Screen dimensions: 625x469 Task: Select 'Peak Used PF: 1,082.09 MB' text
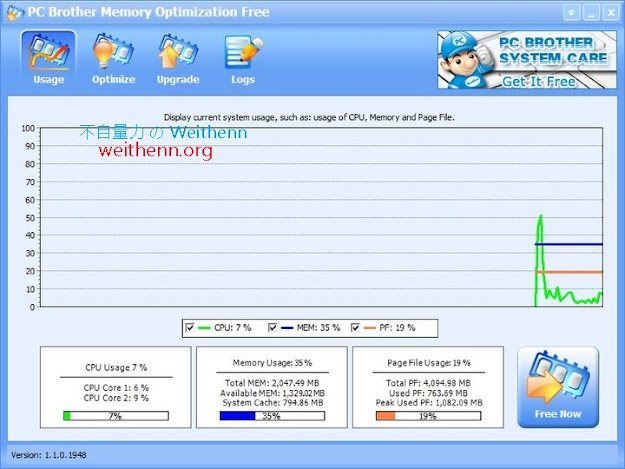click(429, 402)
